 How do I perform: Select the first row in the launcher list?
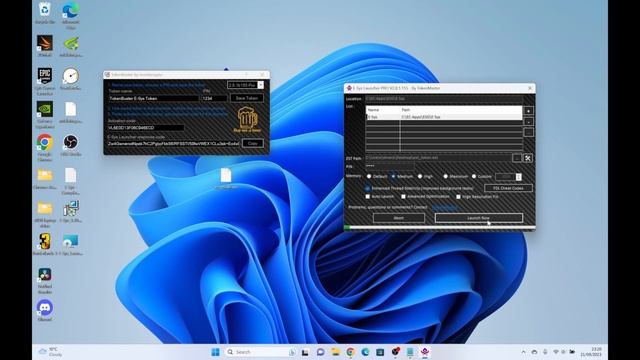point(444,117)
